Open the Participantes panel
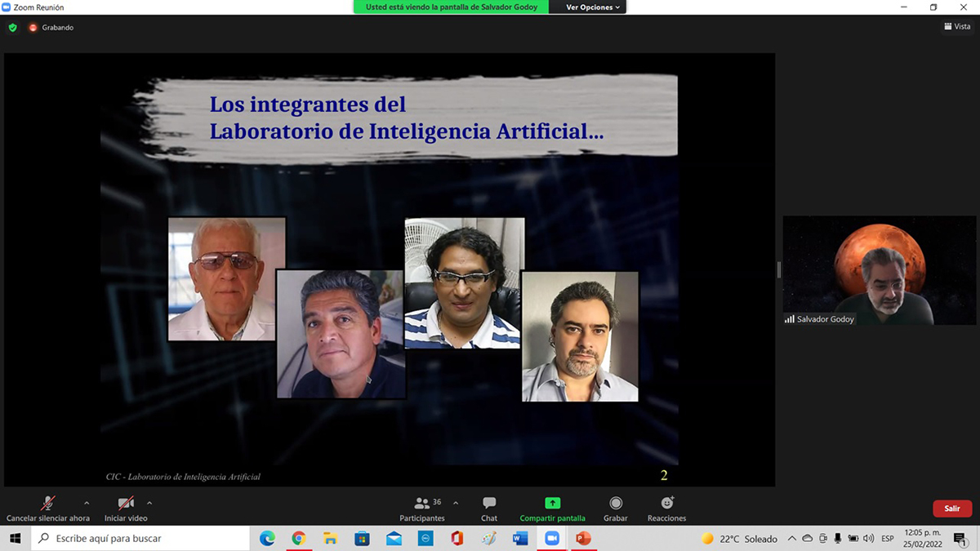Viewport: 980px width, 551px height. pos(422,509)
